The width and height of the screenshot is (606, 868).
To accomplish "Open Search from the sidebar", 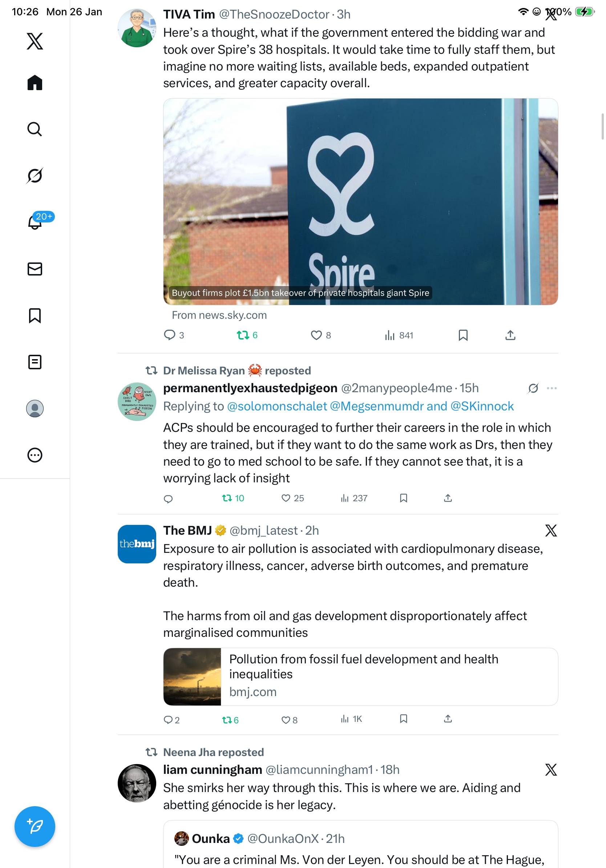I will (35, 129).
